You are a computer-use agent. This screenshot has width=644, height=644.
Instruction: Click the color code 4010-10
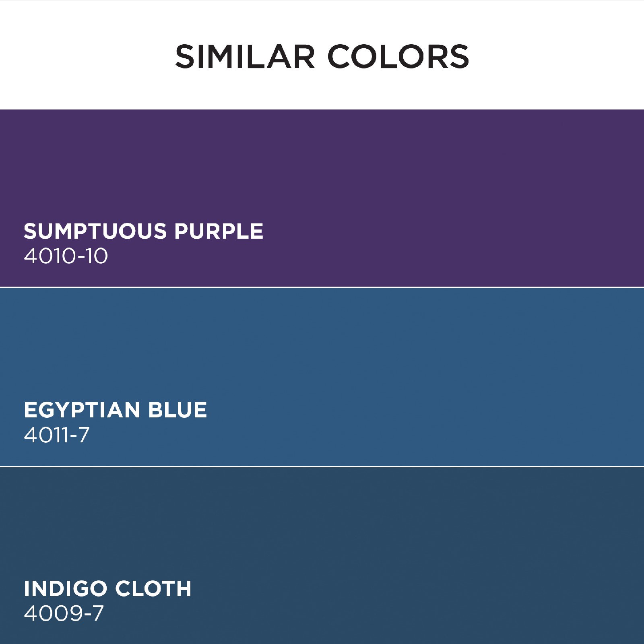66,256
